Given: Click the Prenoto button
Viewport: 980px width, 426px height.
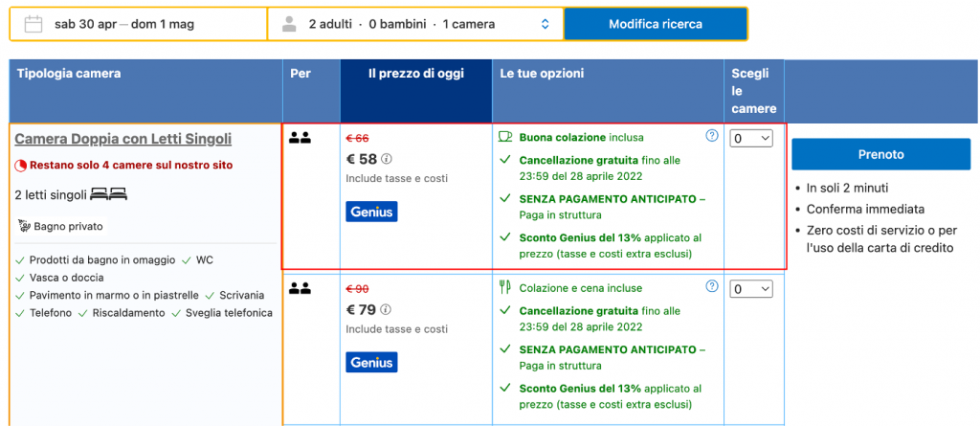Looking at the screenshot, I should click(880, 154).
